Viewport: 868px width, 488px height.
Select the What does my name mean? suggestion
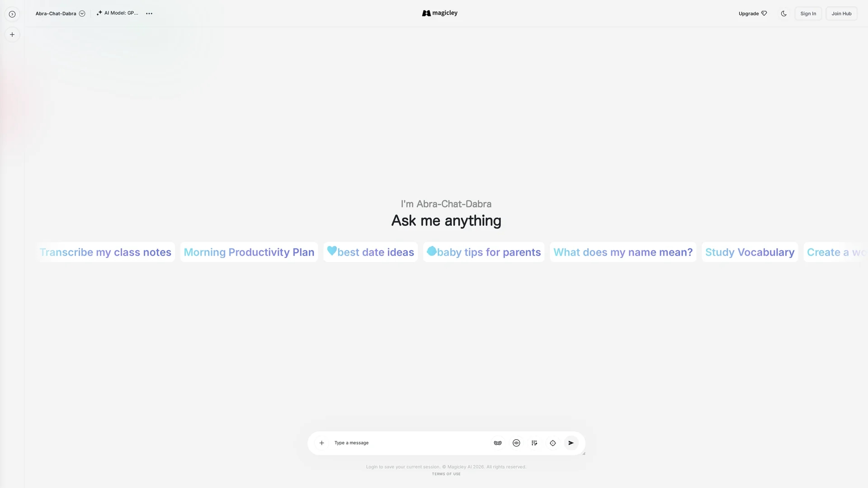623,252
